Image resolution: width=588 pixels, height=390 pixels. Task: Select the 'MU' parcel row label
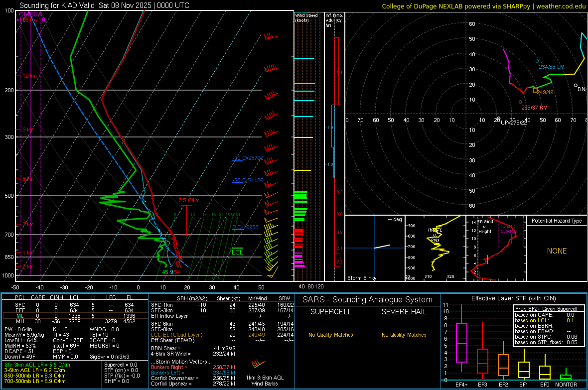click(x=20, y=321)
